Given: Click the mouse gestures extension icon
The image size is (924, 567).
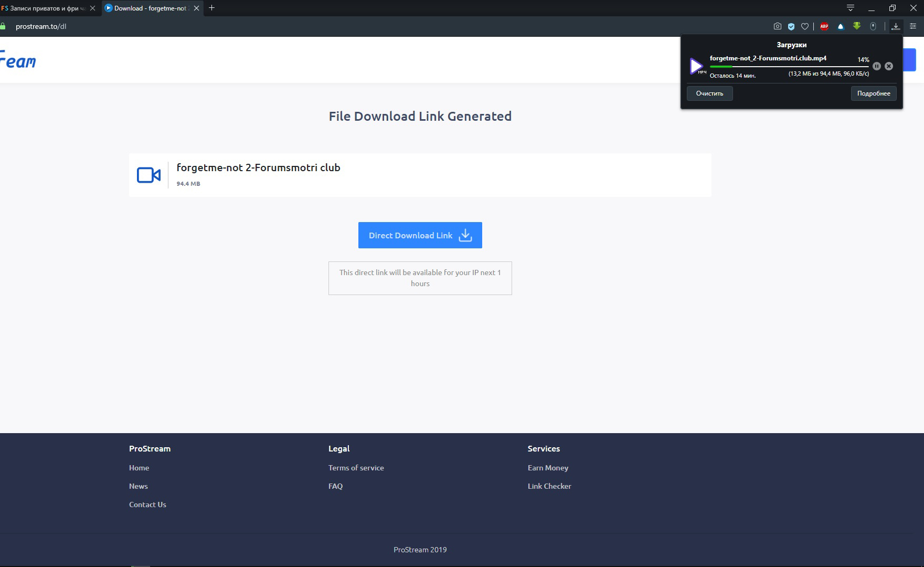Looking at the screenshot, I should pos(873,26).
